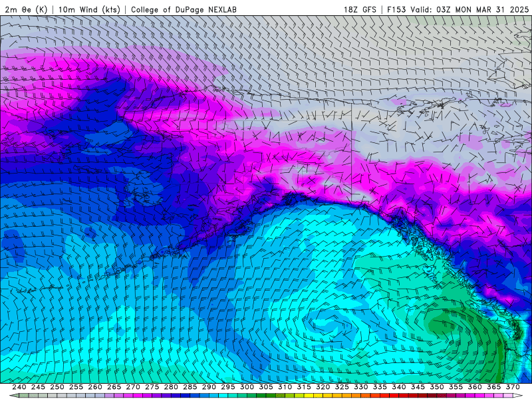
Task: Click the 265 value on the color scale
Action: pyautogui.click(x=114, y=387)
